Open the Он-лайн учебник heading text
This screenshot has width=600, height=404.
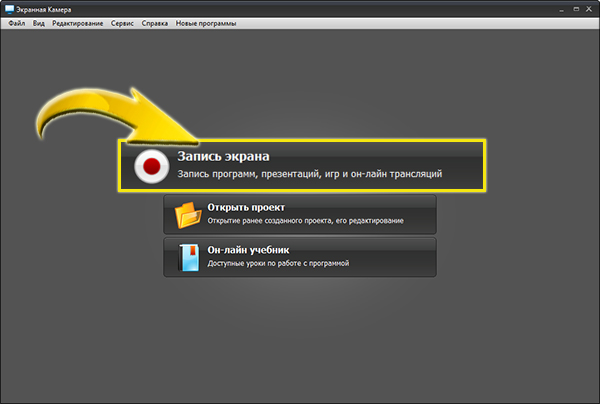coord(248,250)
